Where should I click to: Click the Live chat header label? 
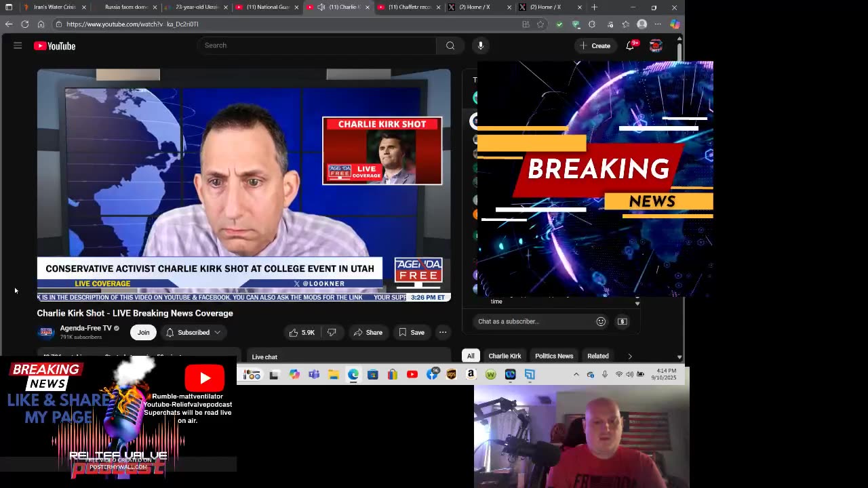tap(264, 357)
